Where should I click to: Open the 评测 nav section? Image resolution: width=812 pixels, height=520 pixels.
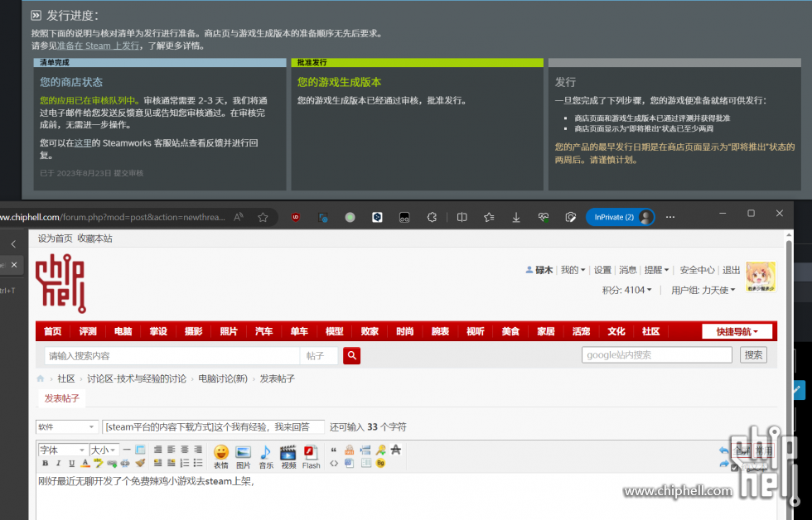88,332
